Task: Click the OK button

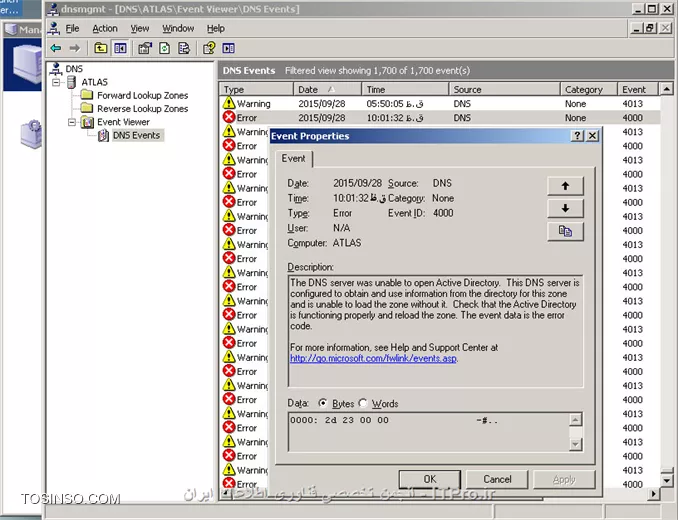Action: click(430, 479)
